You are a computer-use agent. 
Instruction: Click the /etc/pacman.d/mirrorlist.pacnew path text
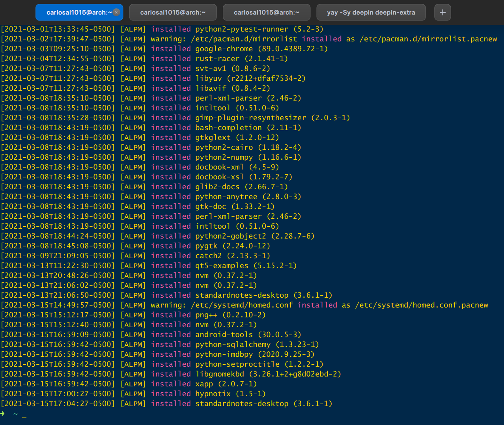(428, 39)
